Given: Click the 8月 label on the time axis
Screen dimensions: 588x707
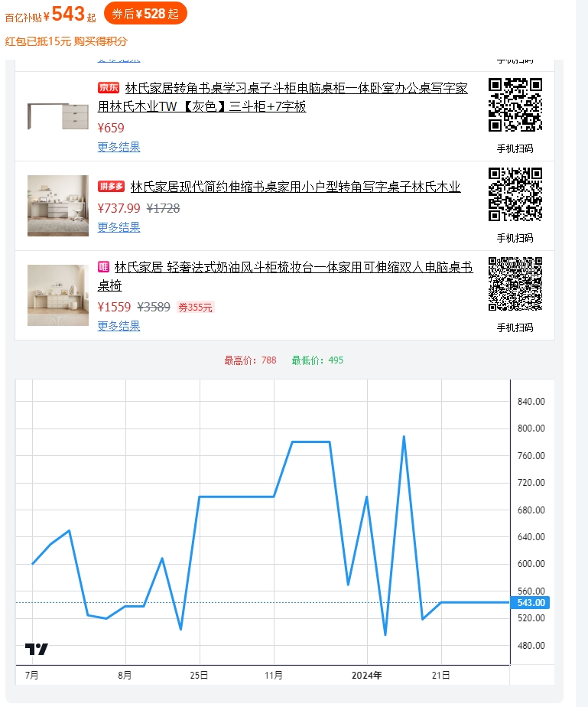Looking at the screenshot, I should point(125,675).
